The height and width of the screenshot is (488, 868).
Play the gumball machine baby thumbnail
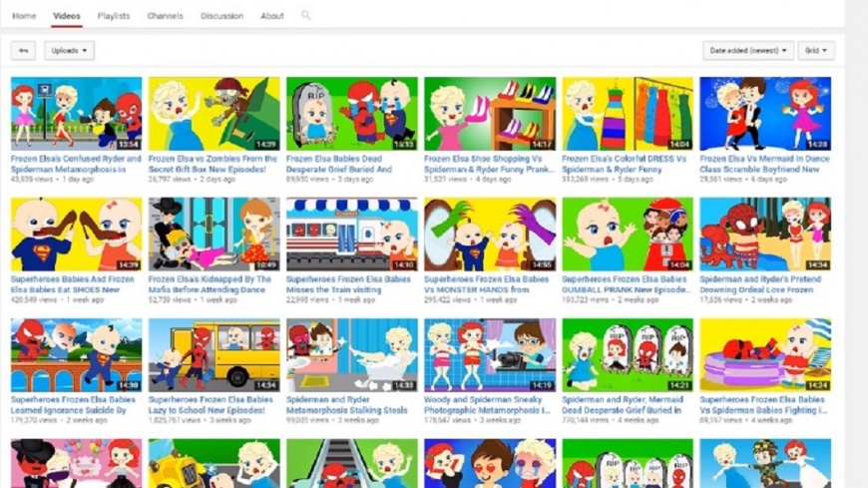(628, 234)
